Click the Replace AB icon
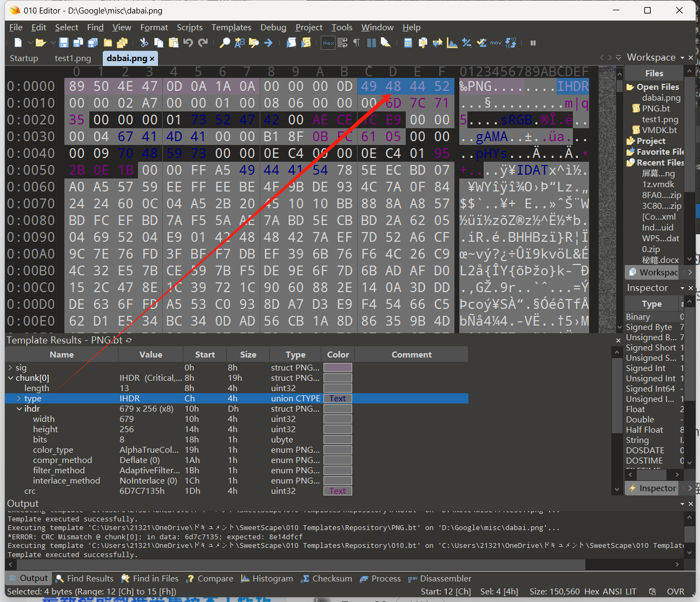This screenshot has width=700, height=602. coord(240,43)
